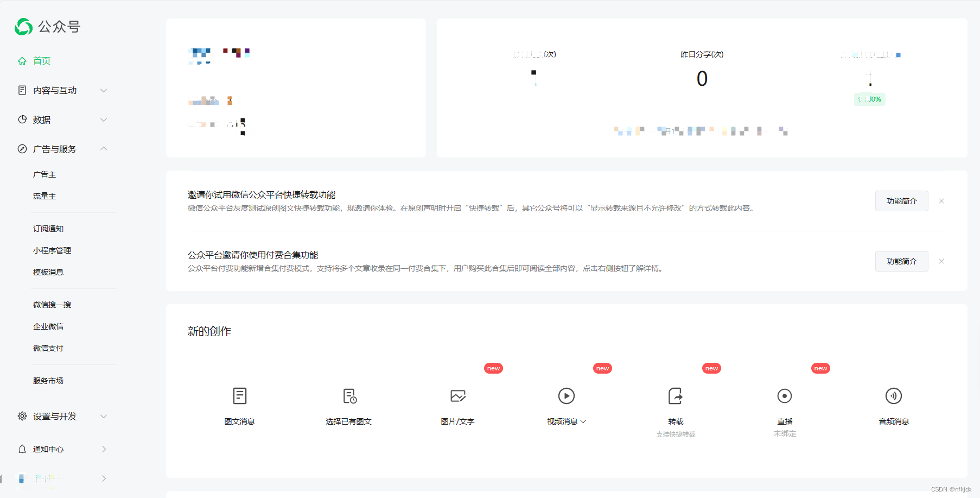This screenshot has width=980, height=498.
Task: Open the 小程序管理 page
Action: point(52,250)
